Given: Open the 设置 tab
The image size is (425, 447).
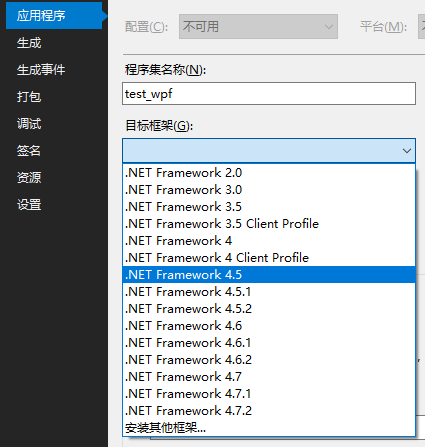Looking at the screenshot, I should [x=29, y=204].
